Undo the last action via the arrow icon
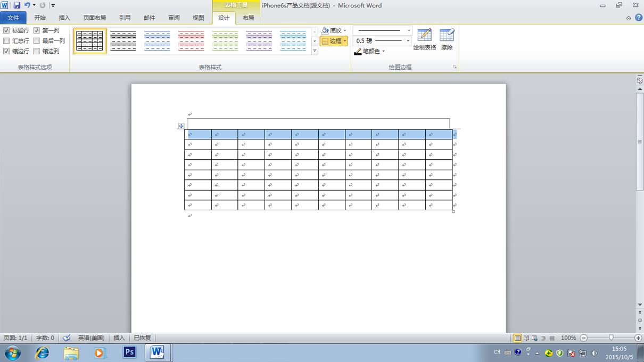Viewport: 644px width, 362px height. point(27,5)
